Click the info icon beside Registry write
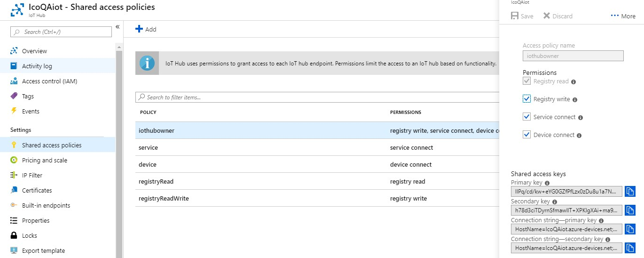This screenshot has height=258, width=644. click(x=575, y=100)
